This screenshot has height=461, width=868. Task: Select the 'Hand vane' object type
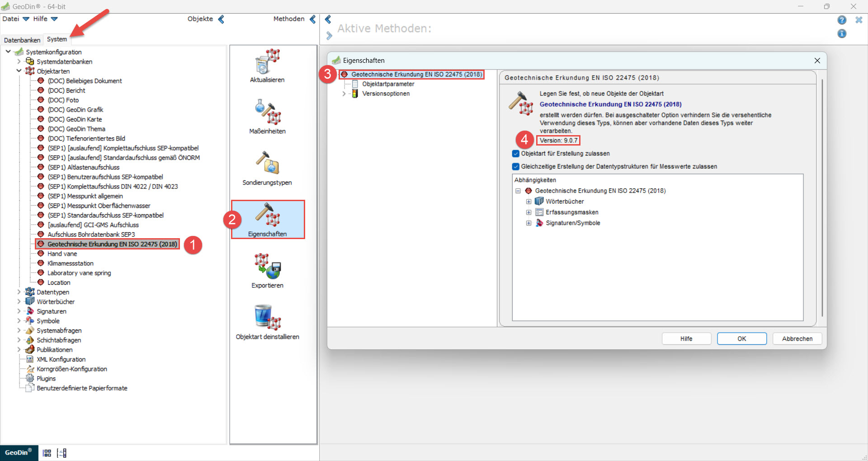click(62, 254)
